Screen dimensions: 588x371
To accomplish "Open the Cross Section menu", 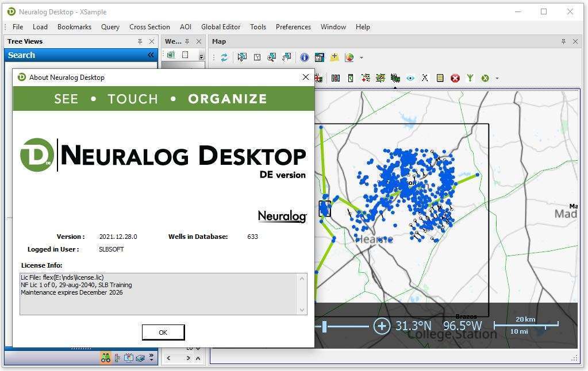I will 149,26.
